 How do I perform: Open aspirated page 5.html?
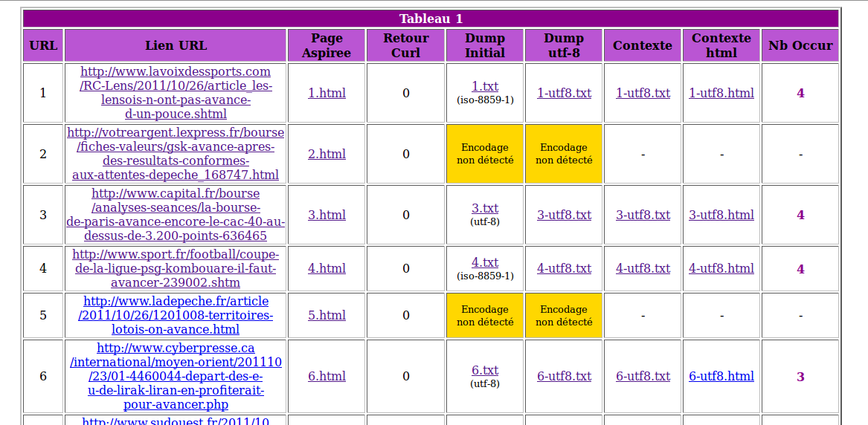pos(327,316)
